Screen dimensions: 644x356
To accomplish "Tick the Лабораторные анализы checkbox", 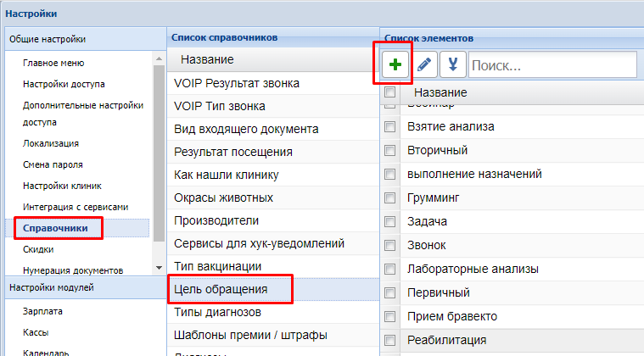I will [390, 269].
